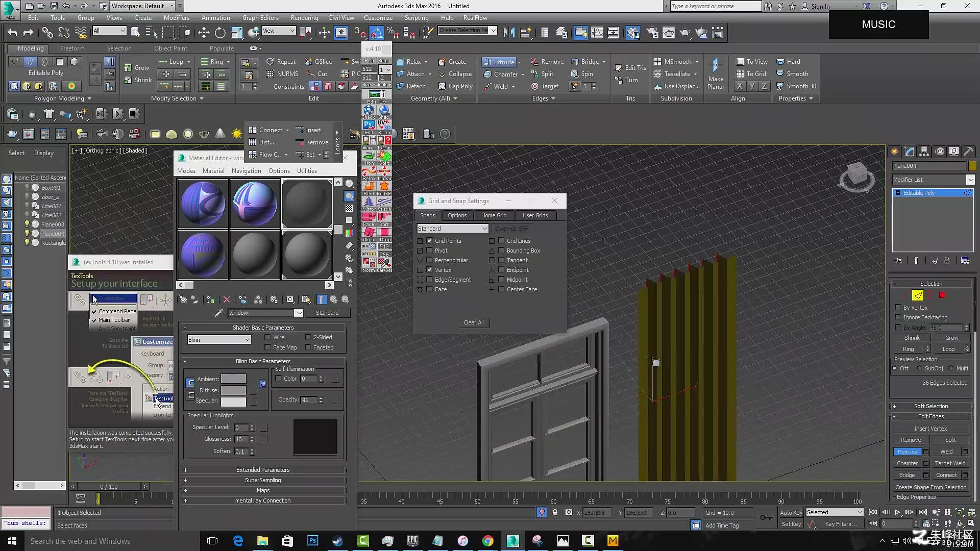Click the Play Animation button
980x551 pixels.
[897, 512]
